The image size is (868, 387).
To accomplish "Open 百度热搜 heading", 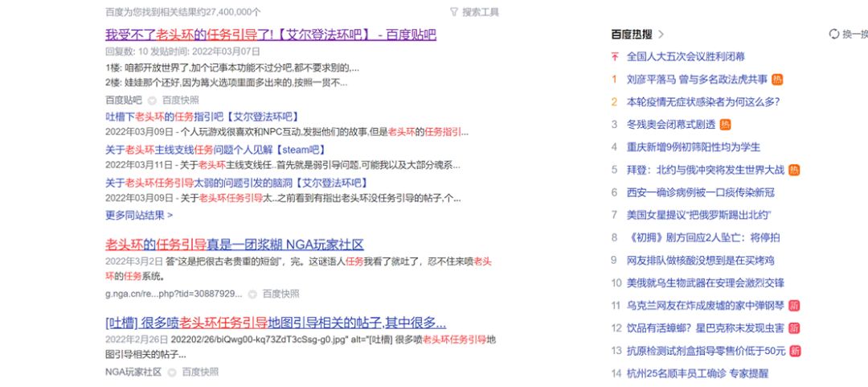I will point(633,35).
